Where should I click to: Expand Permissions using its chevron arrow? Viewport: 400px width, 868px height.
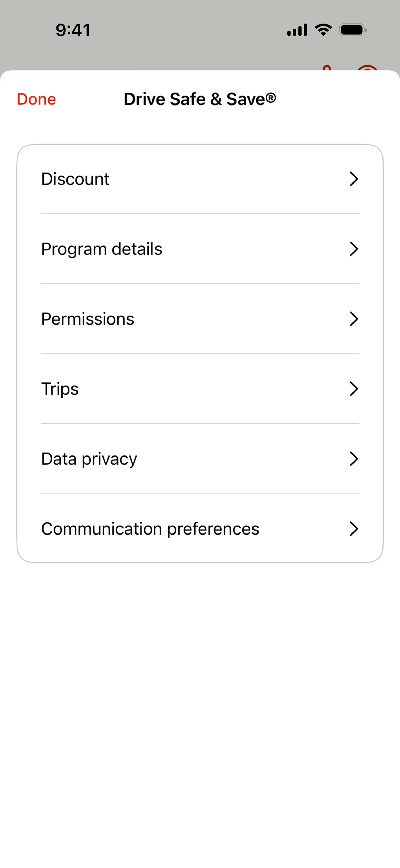[353, 319]
